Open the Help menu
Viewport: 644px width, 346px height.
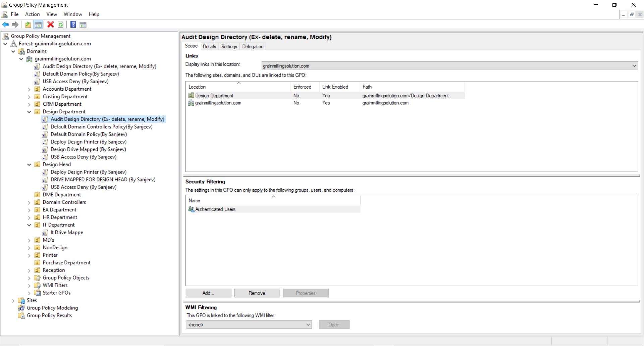pyautogui.click(x=94, y=14)
